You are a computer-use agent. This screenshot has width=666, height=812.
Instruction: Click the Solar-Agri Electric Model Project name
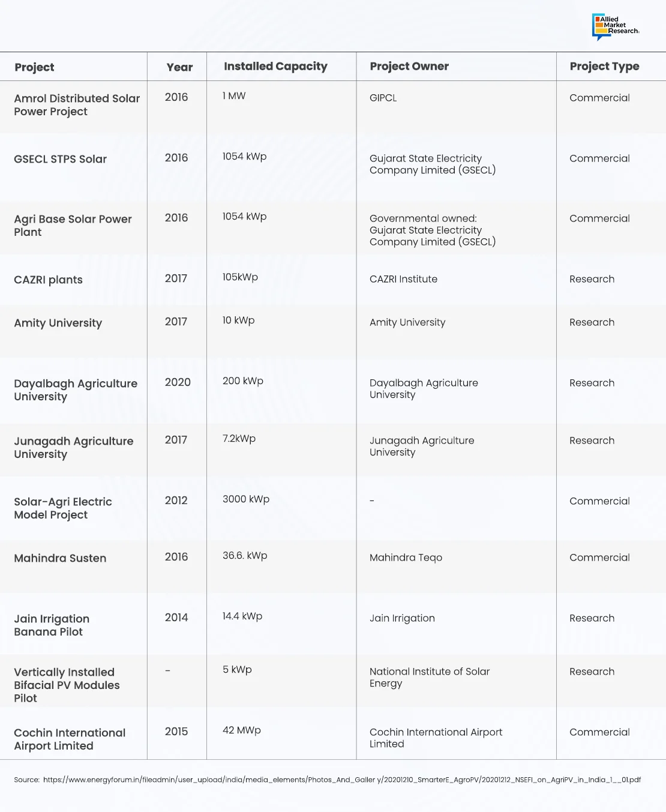(63, 508)
